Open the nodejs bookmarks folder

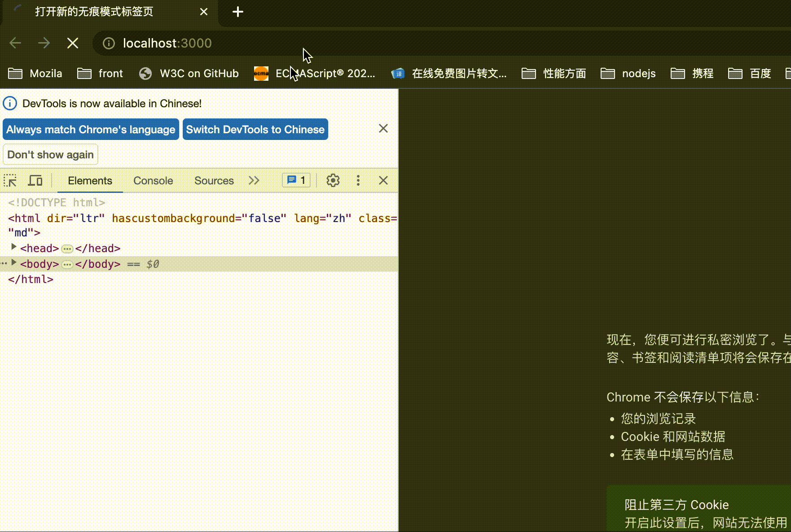tap(628, 73)
